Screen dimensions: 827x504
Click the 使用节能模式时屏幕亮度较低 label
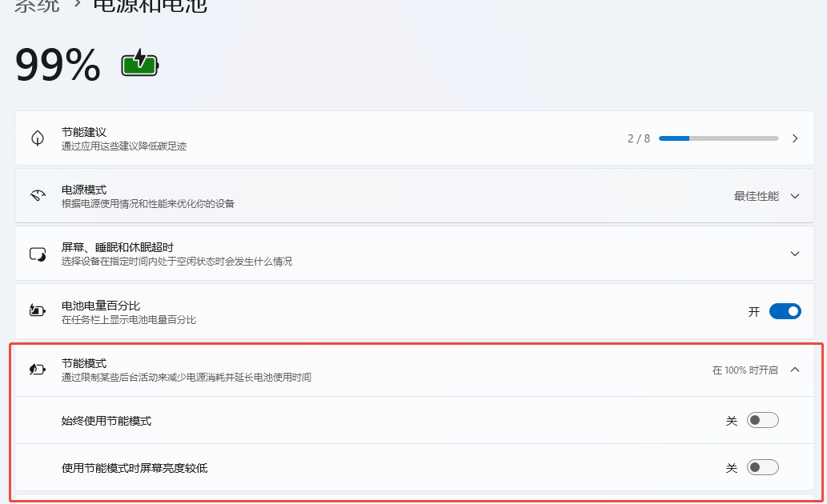click(134, 468)
